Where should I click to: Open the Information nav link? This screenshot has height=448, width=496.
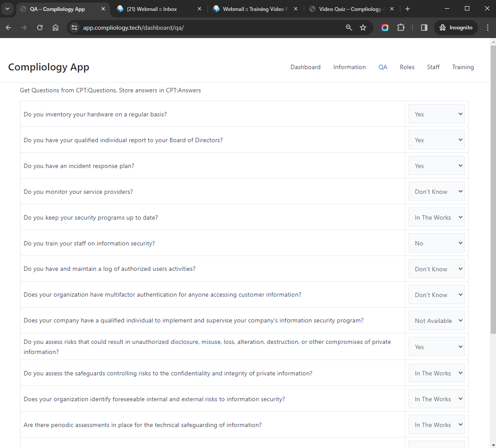point(349,67)
